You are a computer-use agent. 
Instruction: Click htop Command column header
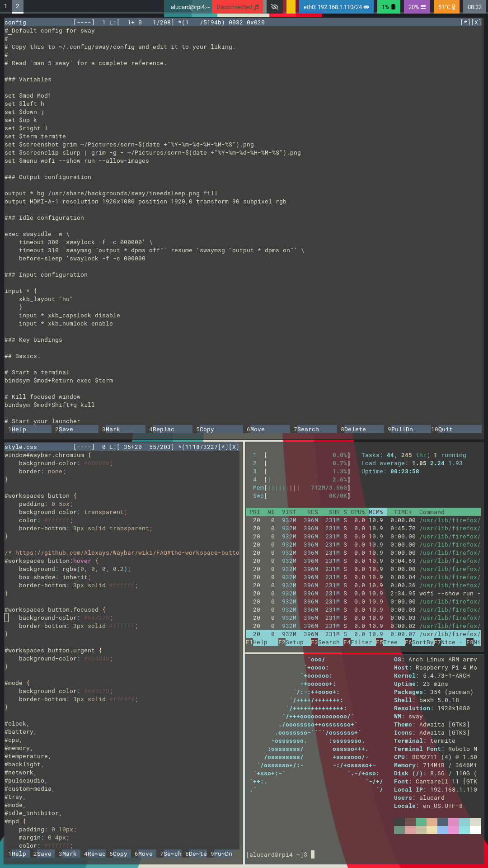[432, 512]
